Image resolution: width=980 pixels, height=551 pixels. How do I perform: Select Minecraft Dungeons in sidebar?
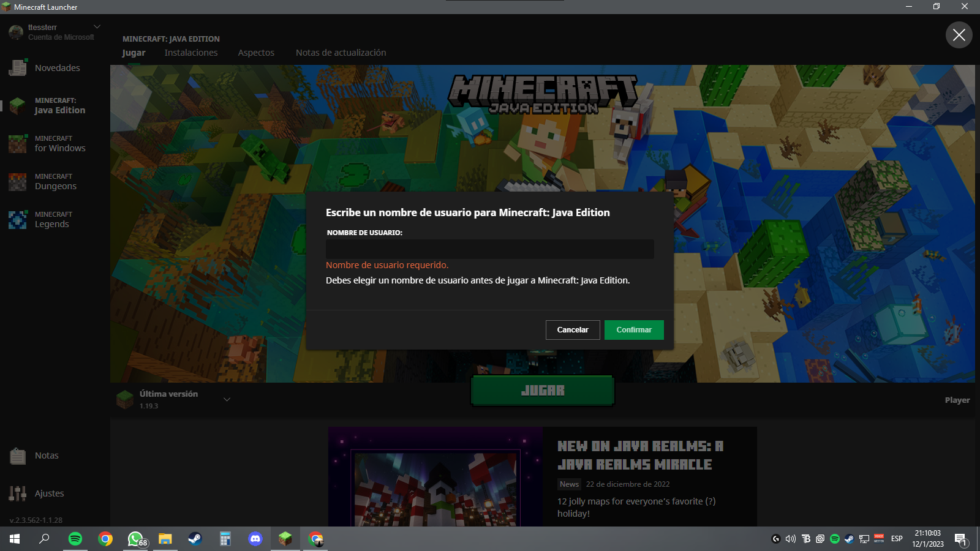(x=44, y=182)
